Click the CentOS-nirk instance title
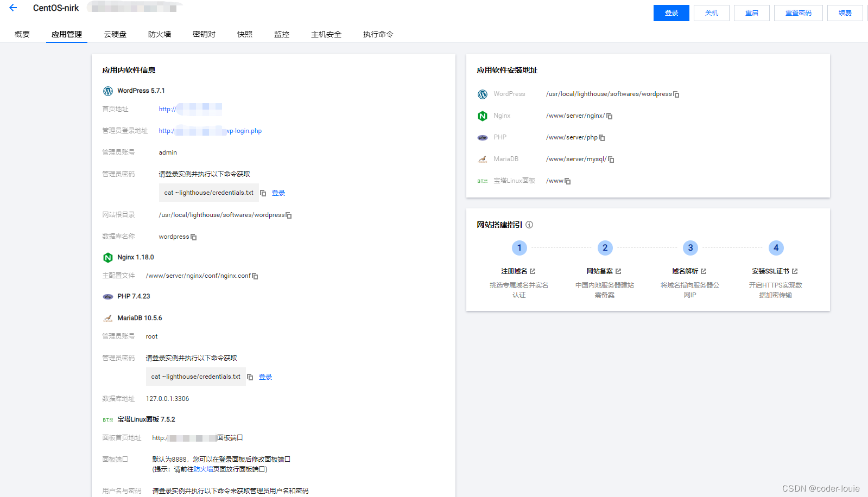The image size is (868, 497). coord(56,8)
